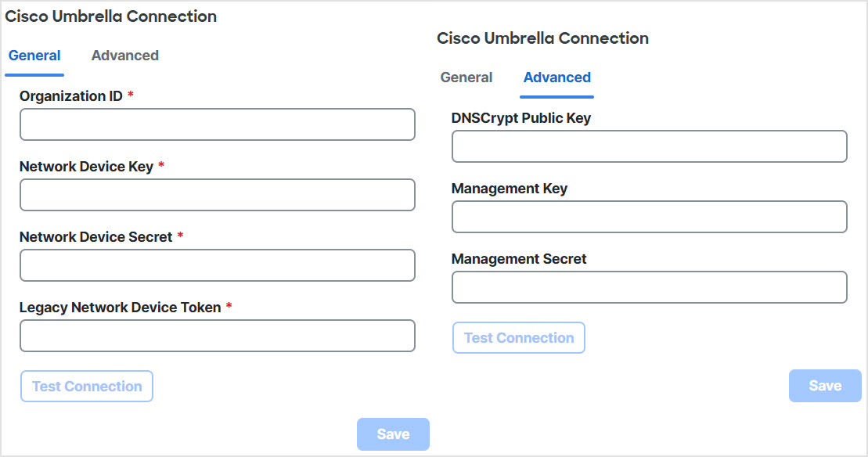Select the active blue General tab
868x457 pixels.
[x=34, y=56]
